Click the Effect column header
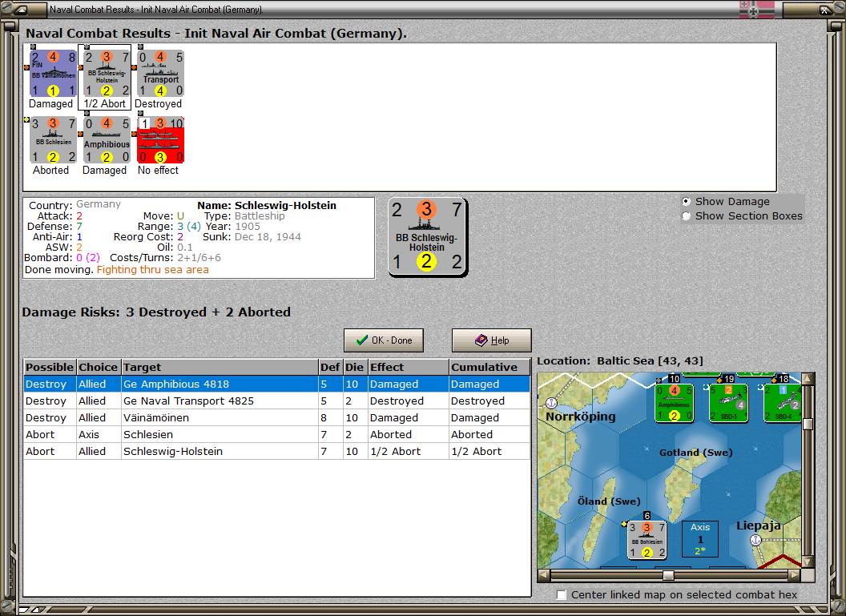 click(x=409, y=367)
